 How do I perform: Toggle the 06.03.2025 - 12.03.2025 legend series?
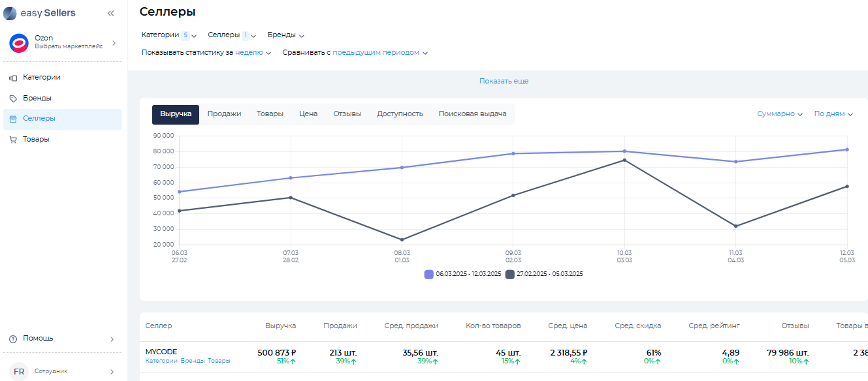[429, 274]
